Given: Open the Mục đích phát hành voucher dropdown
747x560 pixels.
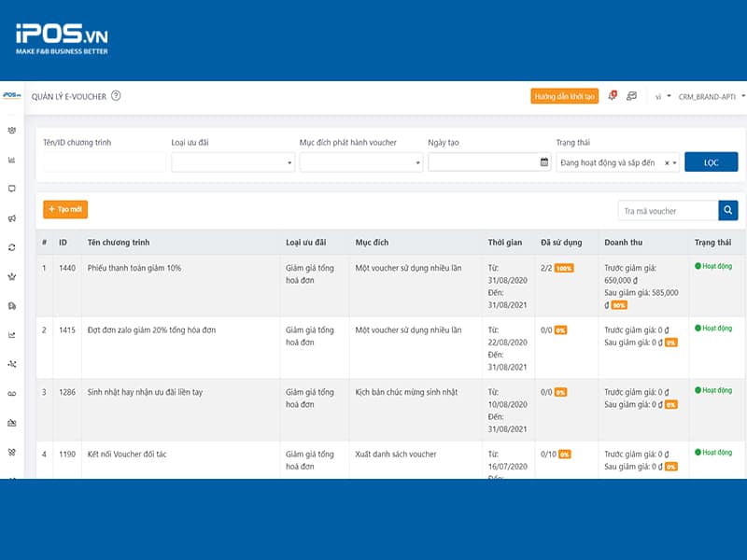Looking at the screenshot, I should tap(360, 162).
